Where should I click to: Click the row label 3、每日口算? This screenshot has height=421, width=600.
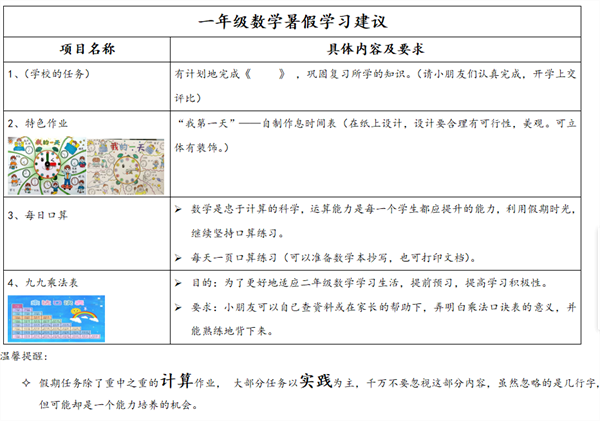[38, 215]
